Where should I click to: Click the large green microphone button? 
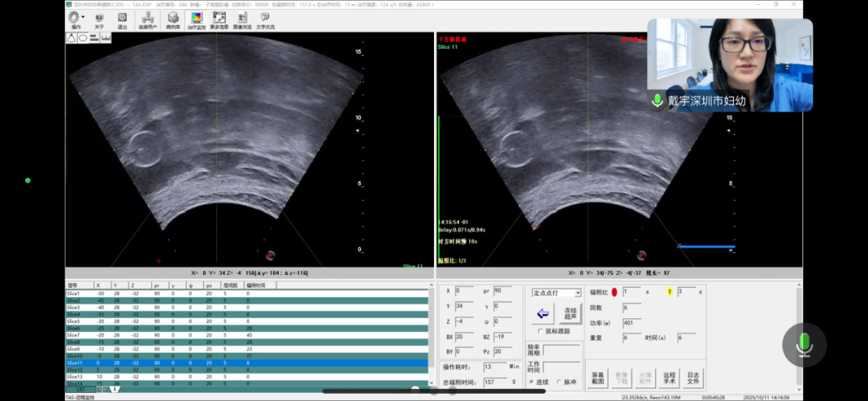pos(805,345)
